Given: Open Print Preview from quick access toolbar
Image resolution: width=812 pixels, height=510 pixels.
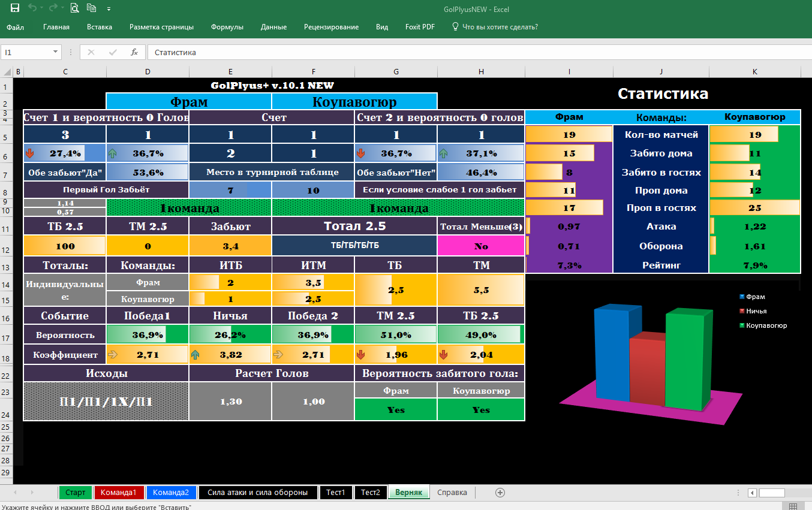Looking at the screenshot, I should (x=74, y=8).
